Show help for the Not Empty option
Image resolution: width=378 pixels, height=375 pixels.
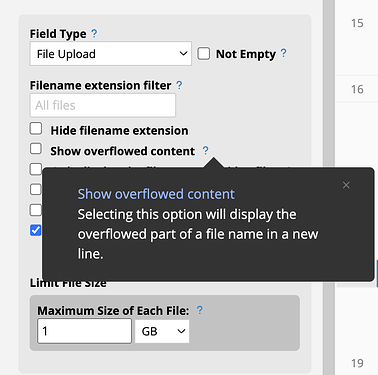tap(283, 53)
